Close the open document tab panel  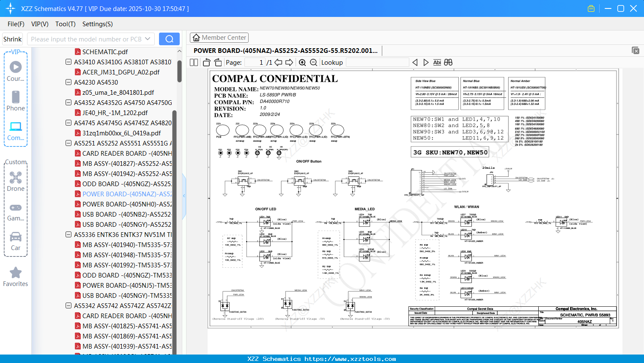pyautogui.click(x=636, y=50)
